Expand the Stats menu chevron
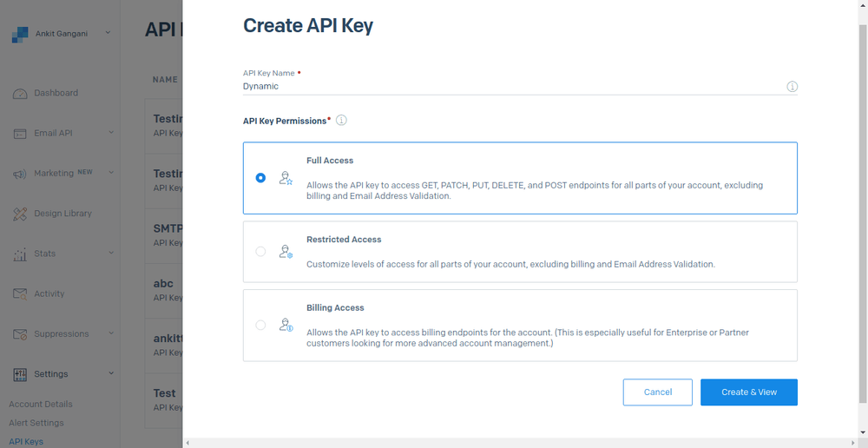The image size is (868, 448). click(x=111, y=253)
